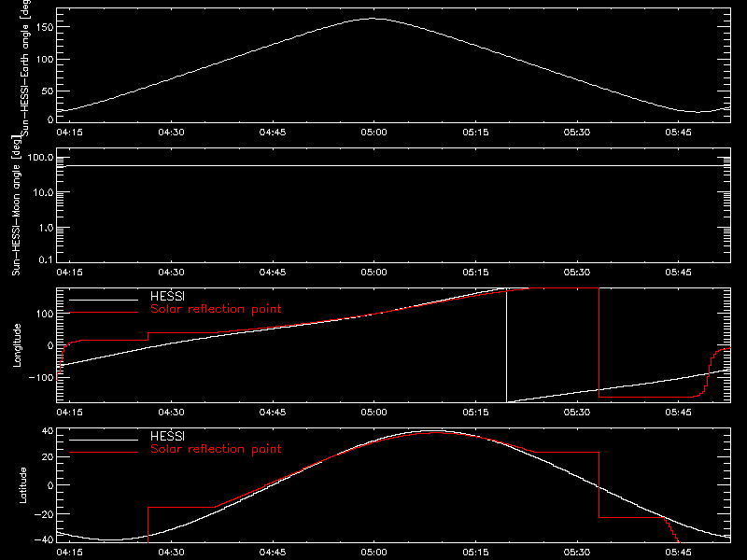This screenshot has width=747, height=560.
Task: Click the '-100' tick on Longitude axis
Action: [41, 377]
